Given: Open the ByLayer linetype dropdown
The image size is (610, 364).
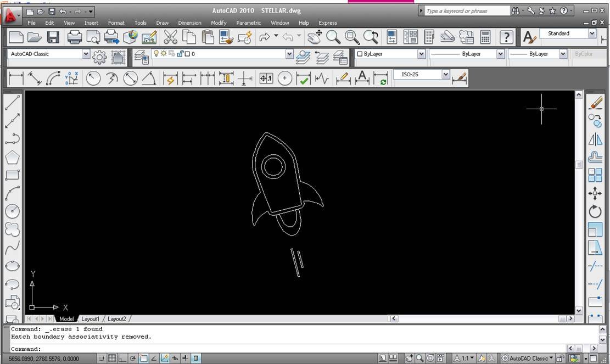Looking at the screenshot, I should 501,54.
